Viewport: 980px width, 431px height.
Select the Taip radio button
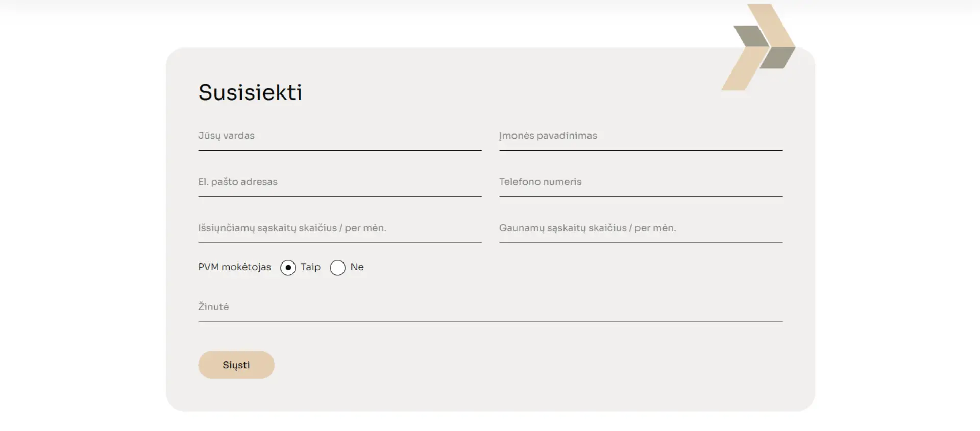tap(288, 268)
